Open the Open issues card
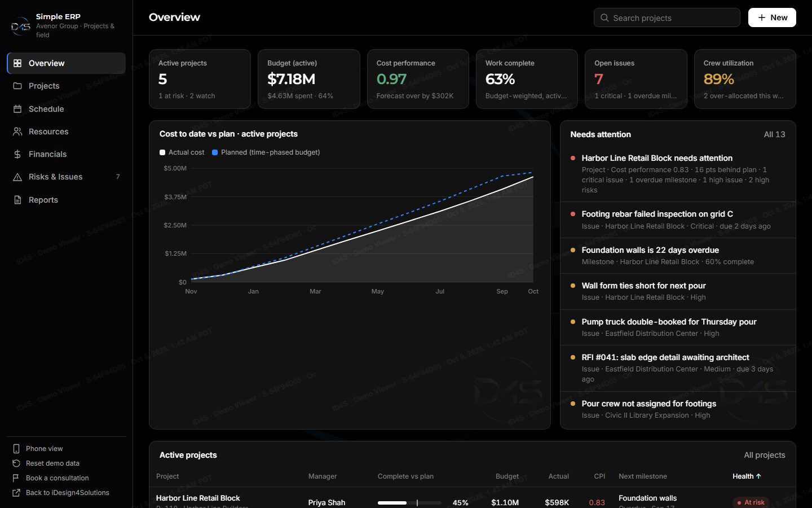 tap(636, 79)
